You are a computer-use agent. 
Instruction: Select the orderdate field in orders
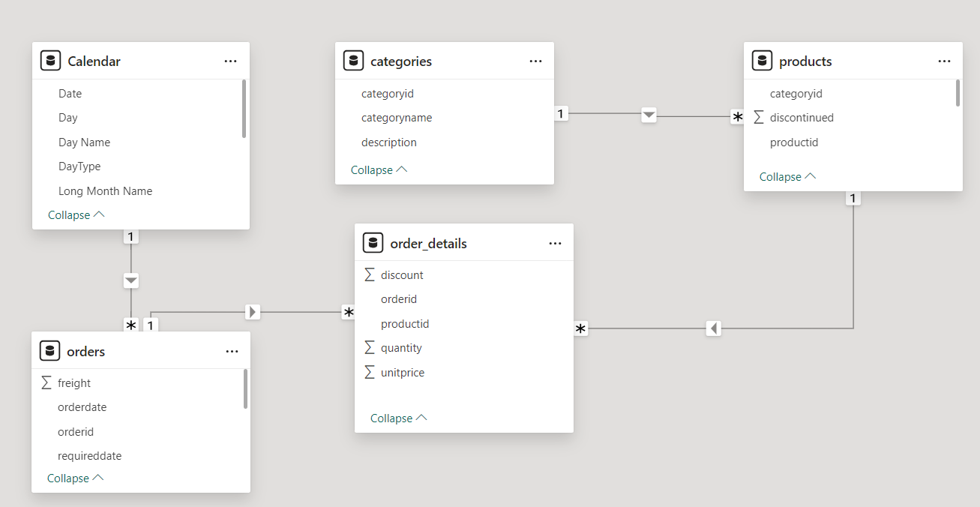[82, 407]
